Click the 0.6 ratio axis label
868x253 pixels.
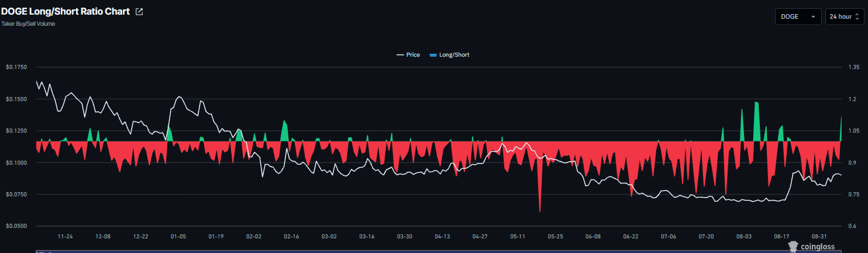point(852,226)
